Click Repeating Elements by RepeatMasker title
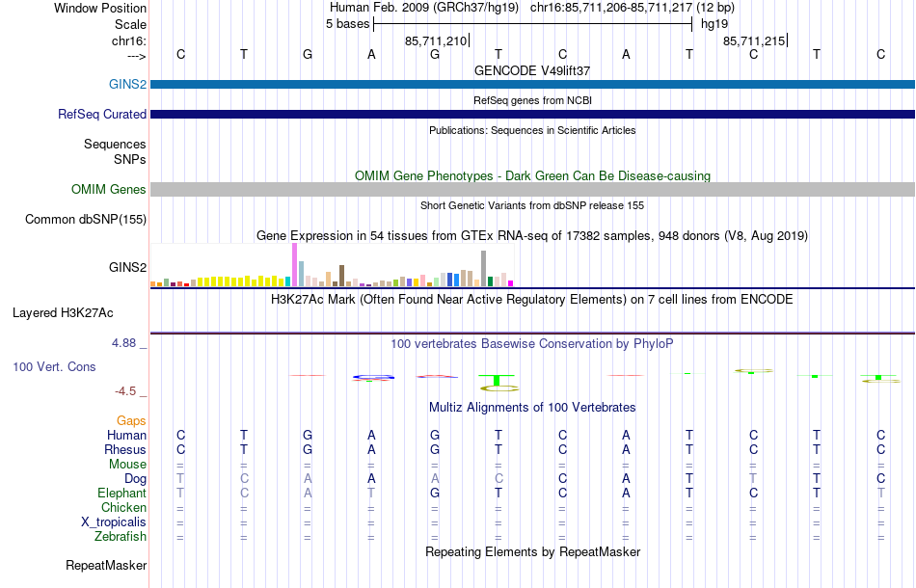 tap(532, 551)
